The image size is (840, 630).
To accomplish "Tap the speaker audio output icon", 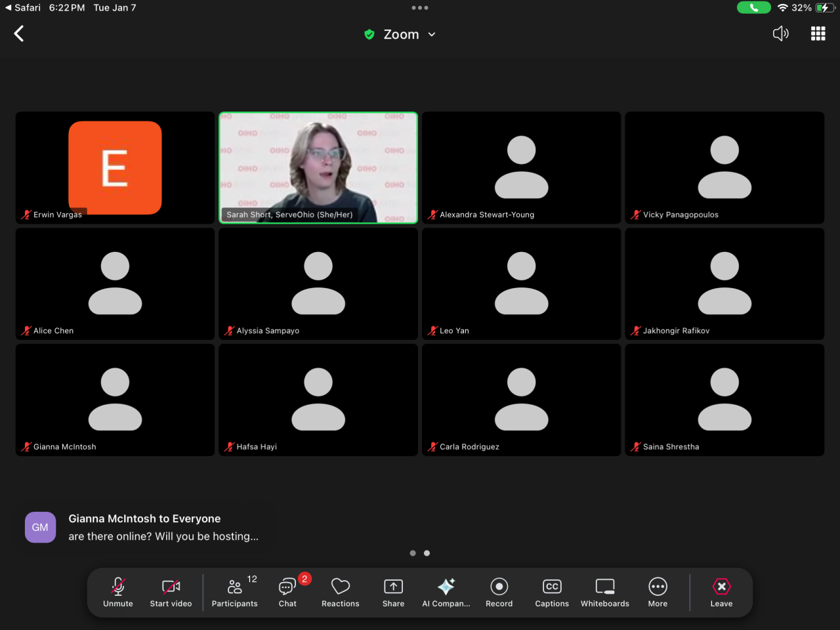I will 780,33.
